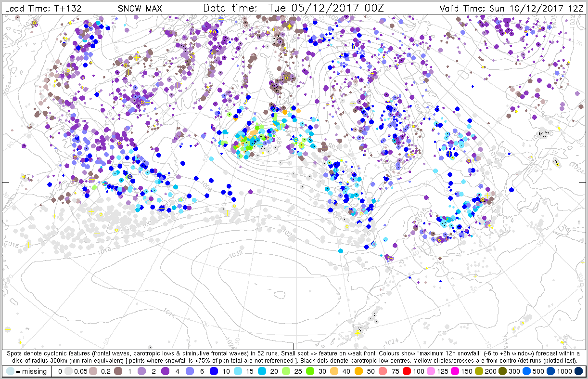The height and width of the screenshot is (379, 588).
Task: Select the '0.2' legend value
Action: click(x=107, y=371)
